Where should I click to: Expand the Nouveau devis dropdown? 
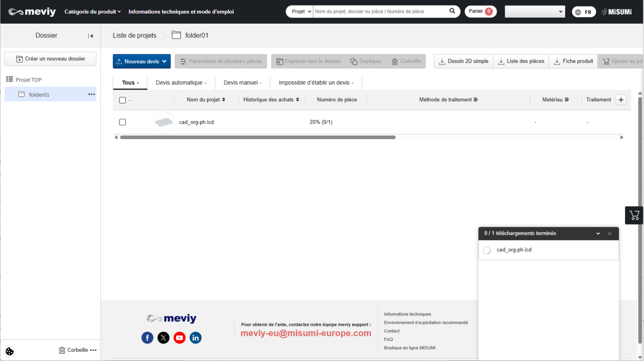164,62
